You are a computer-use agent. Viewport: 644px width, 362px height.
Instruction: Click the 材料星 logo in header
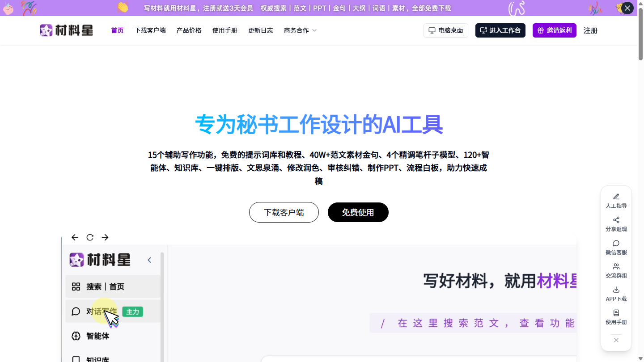point(67,30)
